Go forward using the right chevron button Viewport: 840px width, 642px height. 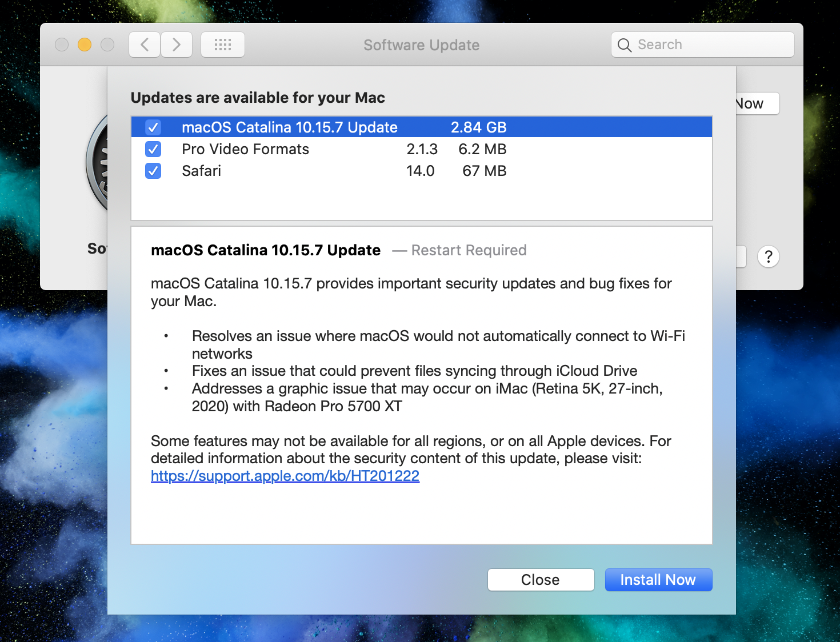tap(177, 45)
